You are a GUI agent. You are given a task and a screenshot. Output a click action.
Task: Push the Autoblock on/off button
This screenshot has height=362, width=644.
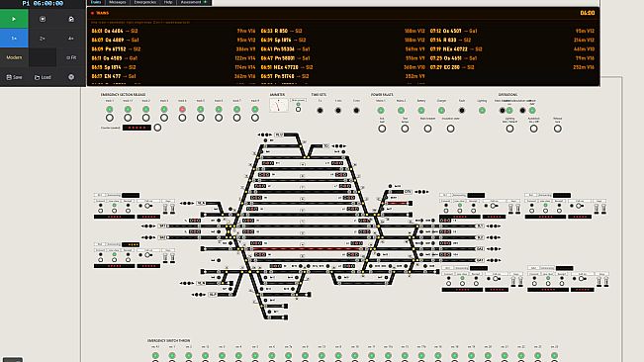point(533,129)
